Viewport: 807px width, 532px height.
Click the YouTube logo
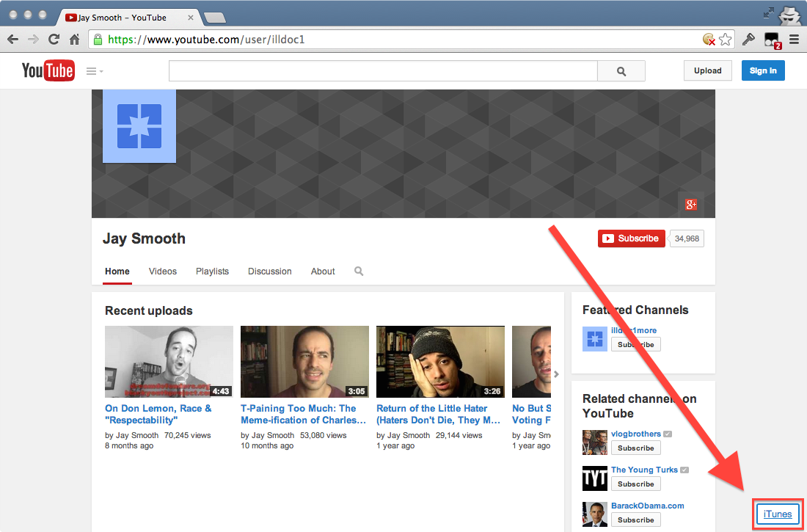tap(48, 70)
